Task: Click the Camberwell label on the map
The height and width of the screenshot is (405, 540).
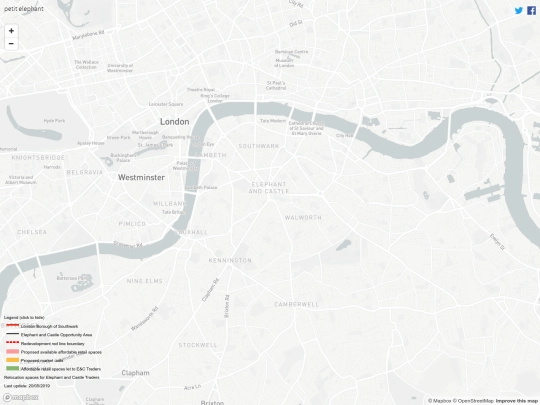Action: click(x=297, y=304)
